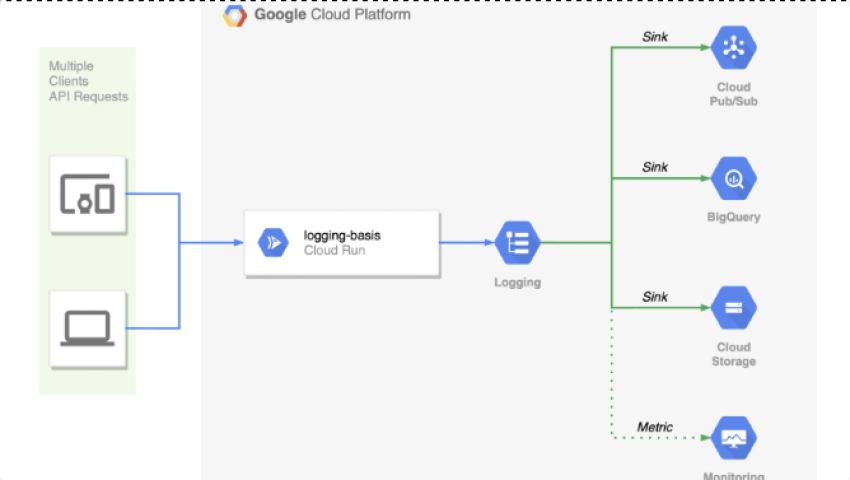
Task: Click the "Google Cloud Platform" title text
Action: (331, 15)
